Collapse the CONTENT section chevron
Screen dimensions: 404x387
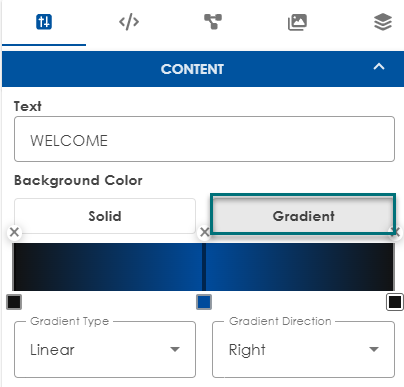(379, 67)
